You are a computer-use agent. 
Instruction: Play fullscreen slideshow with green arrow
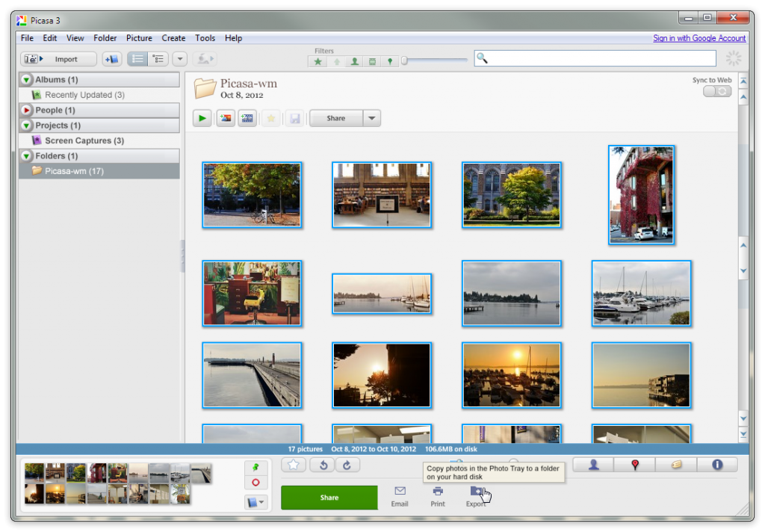[x=202, y=118]
